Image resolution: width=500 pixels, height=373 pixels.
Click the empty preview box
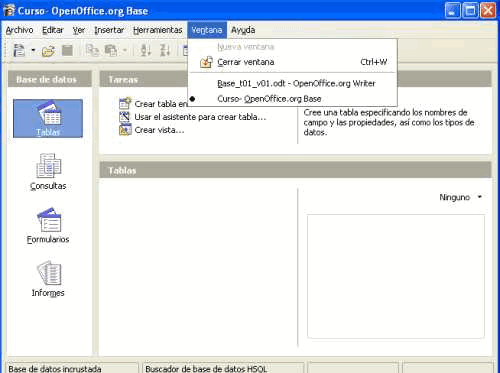[396, 277]
